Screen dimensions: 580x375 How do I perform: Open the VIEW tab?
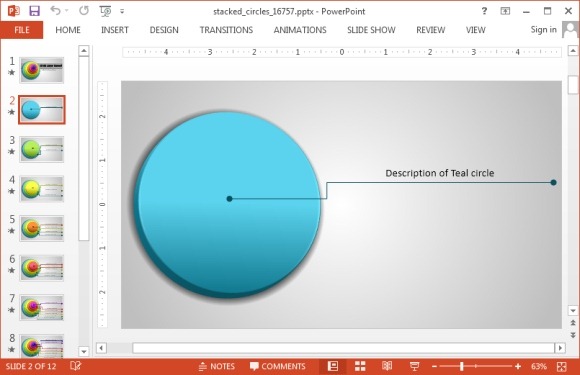476,30
